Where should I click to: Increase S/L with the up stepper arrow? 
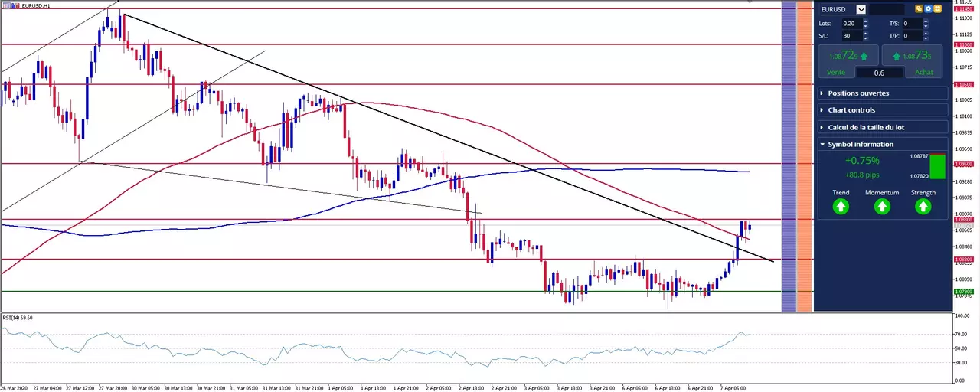tap(866, 33)
